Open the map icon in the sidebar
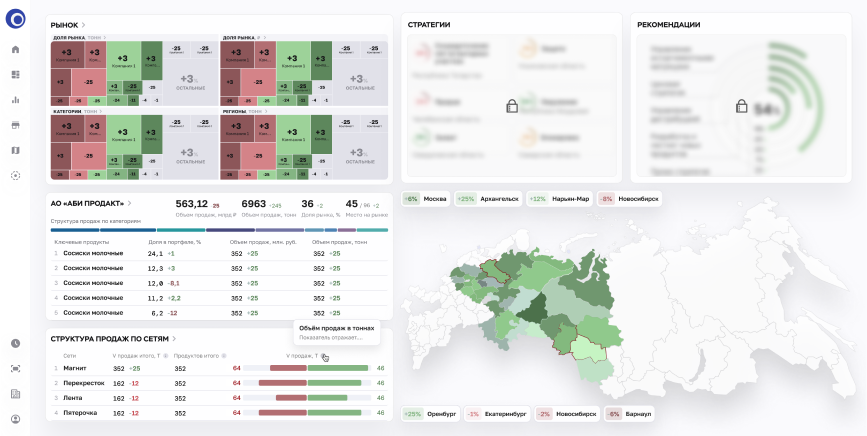Screen dimensions: 867x436 point(15,150)
